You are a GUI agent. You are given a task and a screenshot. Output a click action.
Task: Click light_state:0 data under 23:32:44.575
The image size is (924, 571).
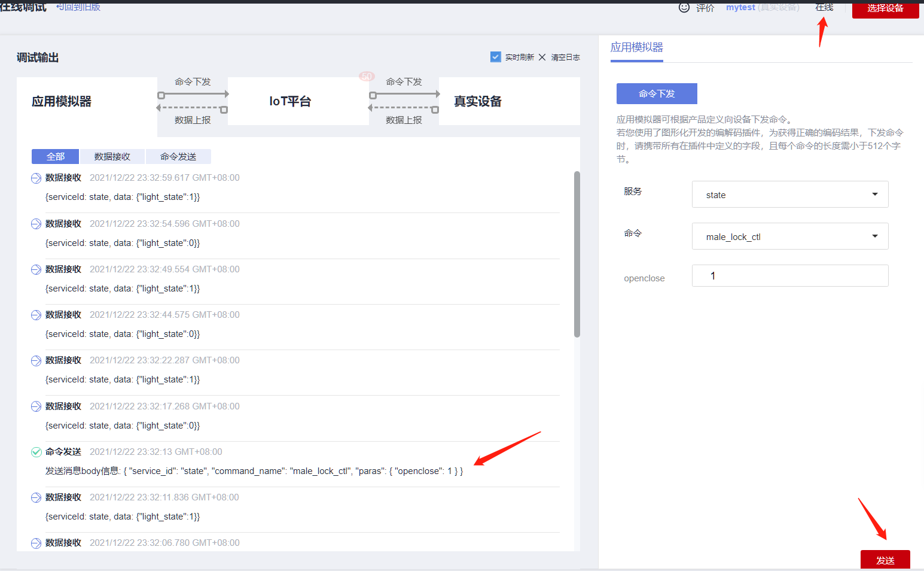pos(123,334)
